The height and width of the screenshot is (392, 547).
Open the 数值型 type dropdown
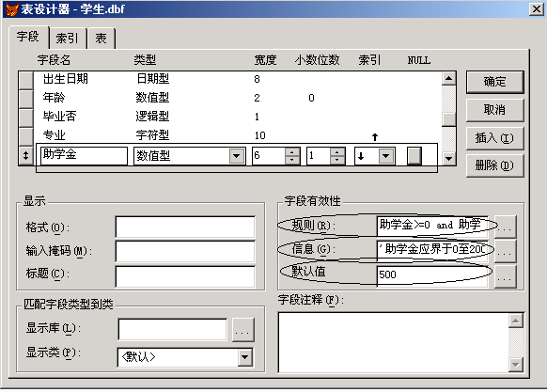coord(237,156)
